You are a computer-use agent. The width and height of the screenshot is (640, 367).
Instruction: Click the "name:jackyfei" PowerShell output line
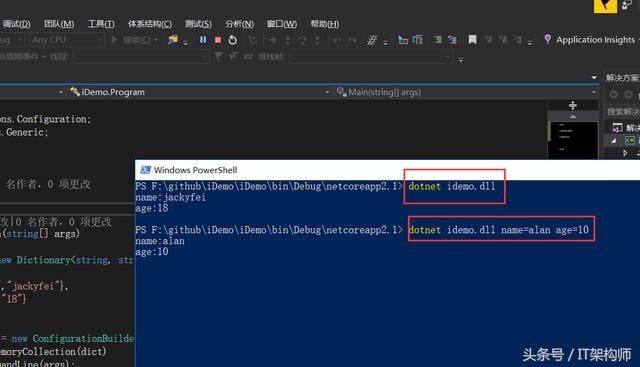pyautogui.click(x=171, y=197)
